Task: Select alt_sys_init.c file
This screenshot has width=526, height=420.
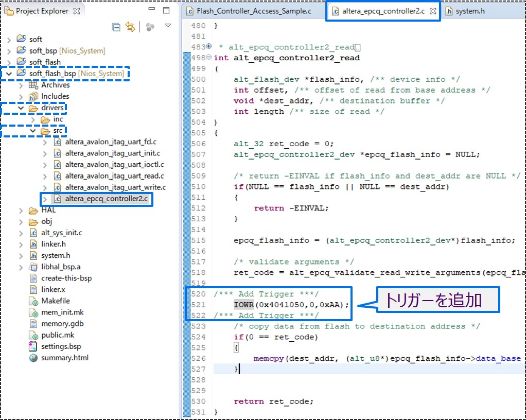Action: [x=61, y=233]
